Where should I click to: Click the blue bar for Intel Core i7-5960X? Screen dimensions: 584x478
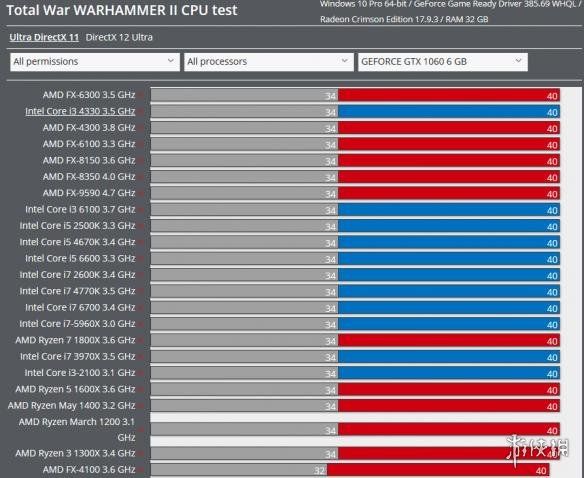[449, 324]
